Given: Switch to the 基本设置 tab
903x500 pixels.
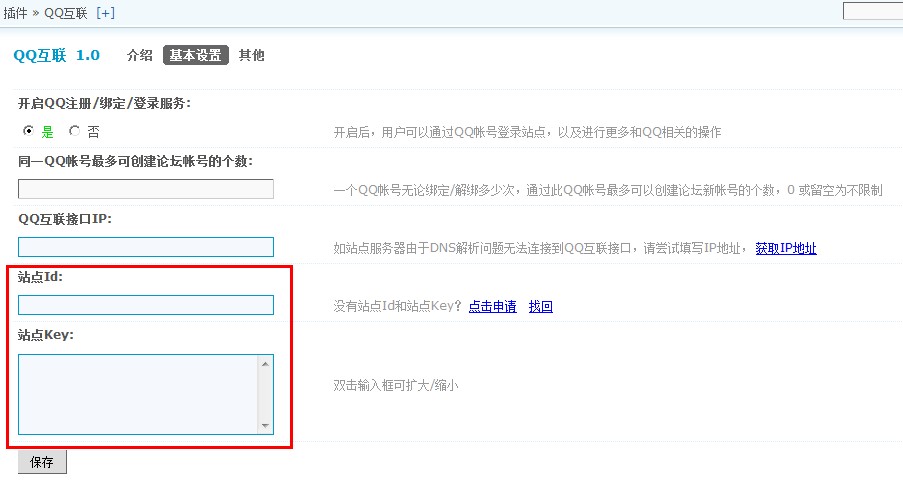Looking at the screenshot, I should [196, 55].
